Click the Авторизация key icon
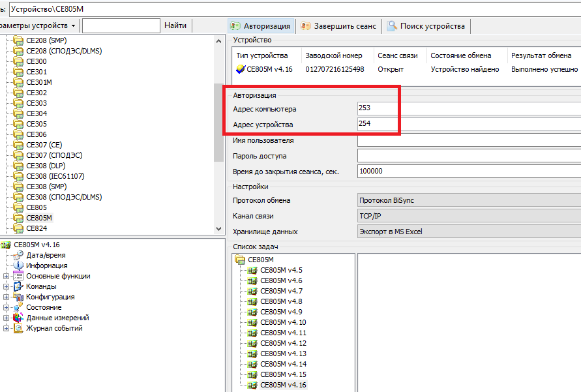Screen dimensions: 581x392 [236, 26]
